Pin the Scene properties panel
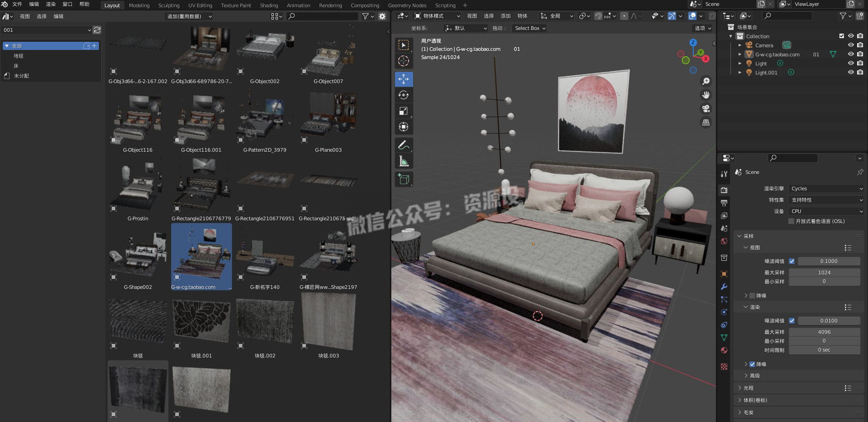The image size is (868, 422). pos(860,172)
